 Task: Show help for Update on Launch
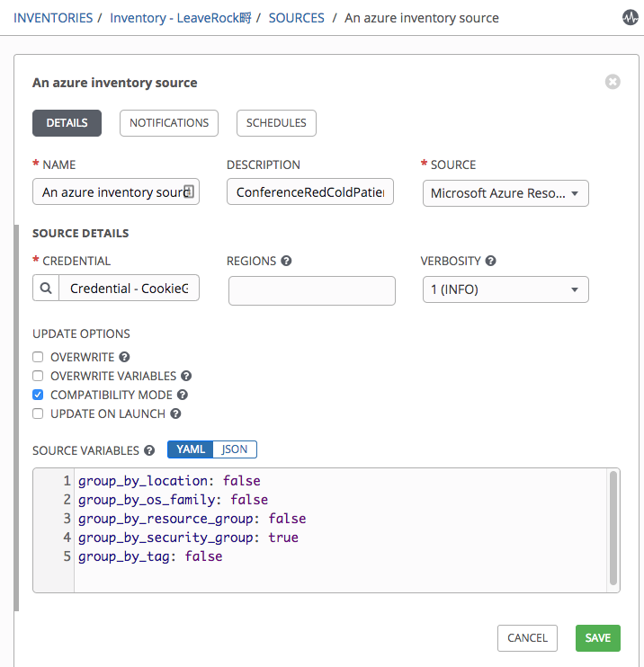tap(175, 414)
